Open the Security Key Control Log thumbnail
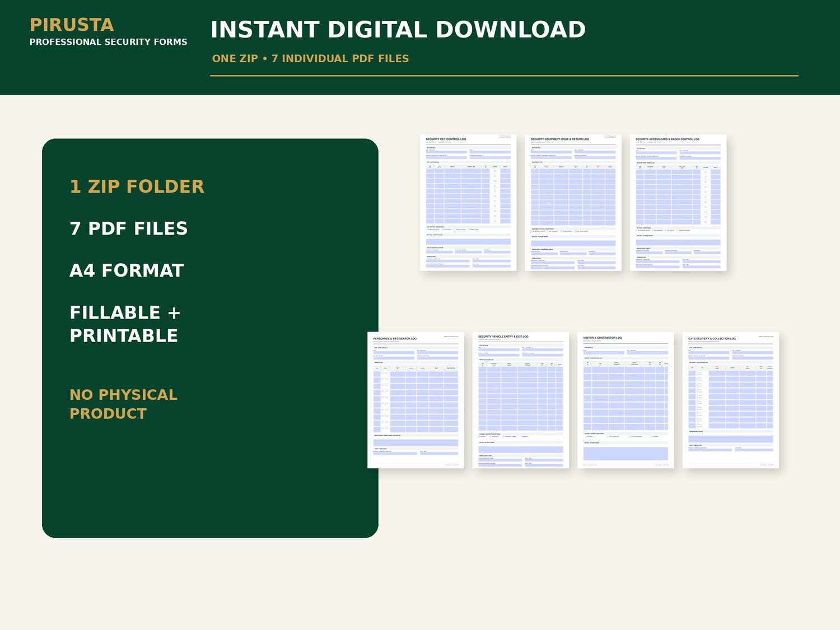The height and width of the screenshot is (630, 840). (468, 203)
